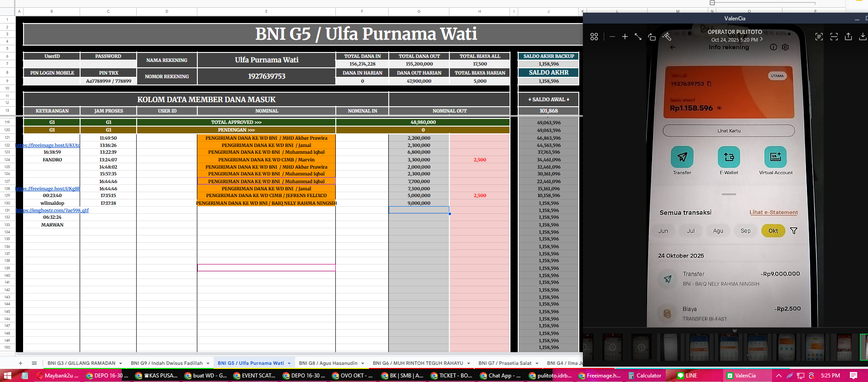Select the highlighted last thumbnail in viewer strip
Image resolution: width=868 pixels, height=382 pixels.
click(863, 347)
